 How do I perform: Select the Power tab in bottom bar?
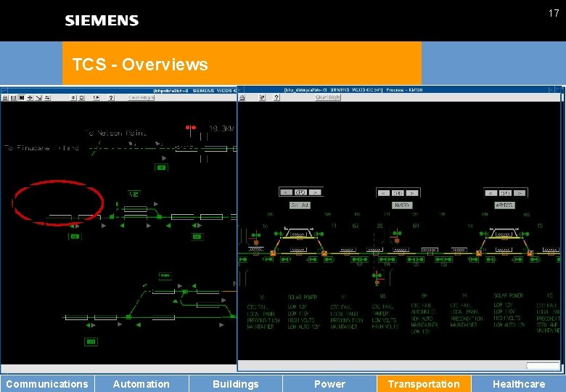330,384
